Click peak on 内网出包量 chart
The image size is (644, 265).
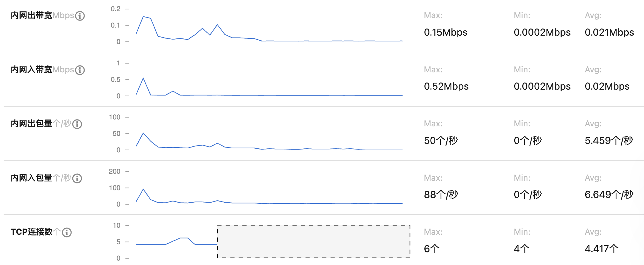pos(143,133)
